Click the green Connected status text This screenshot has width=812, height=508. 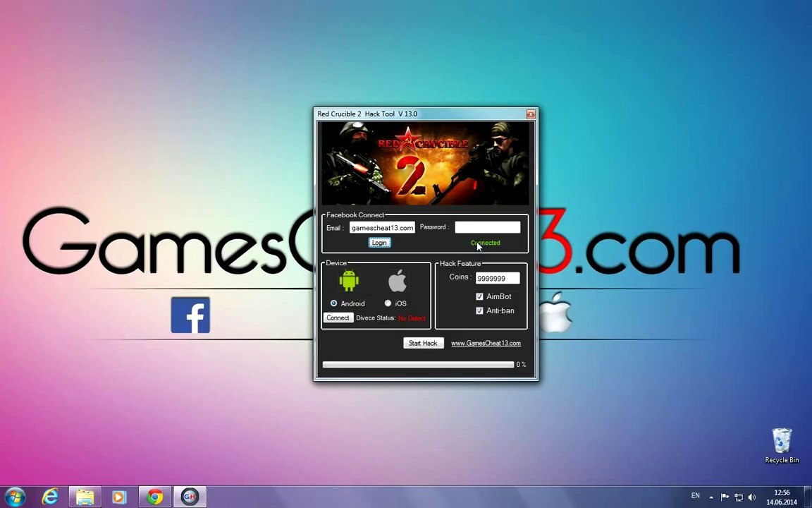click(485, 243)
